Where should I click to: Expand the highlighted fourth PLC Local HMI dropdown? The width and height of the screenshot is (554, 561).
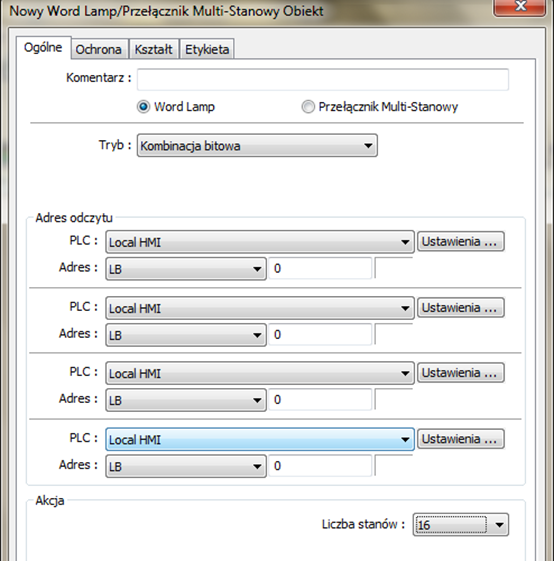tap(260, 439)
